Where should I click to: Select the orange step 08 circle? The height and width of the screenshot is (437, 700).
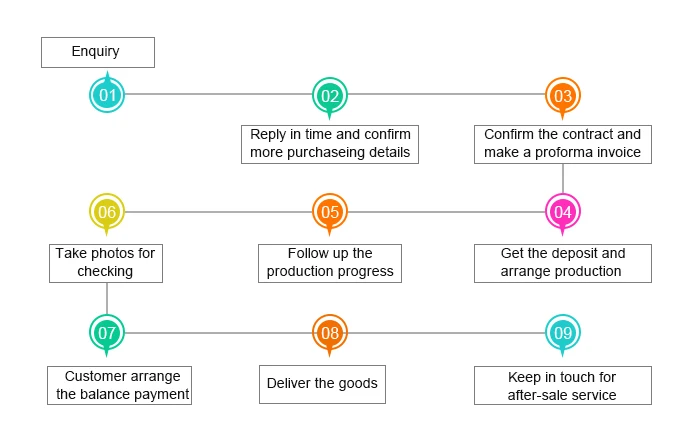tap(330, 332)
